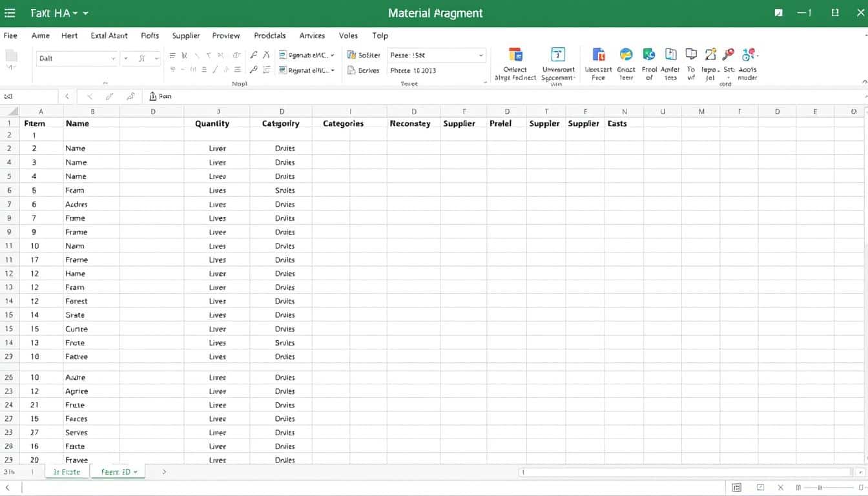
Task: Open the Flee menu
Action: pos(10,36)
